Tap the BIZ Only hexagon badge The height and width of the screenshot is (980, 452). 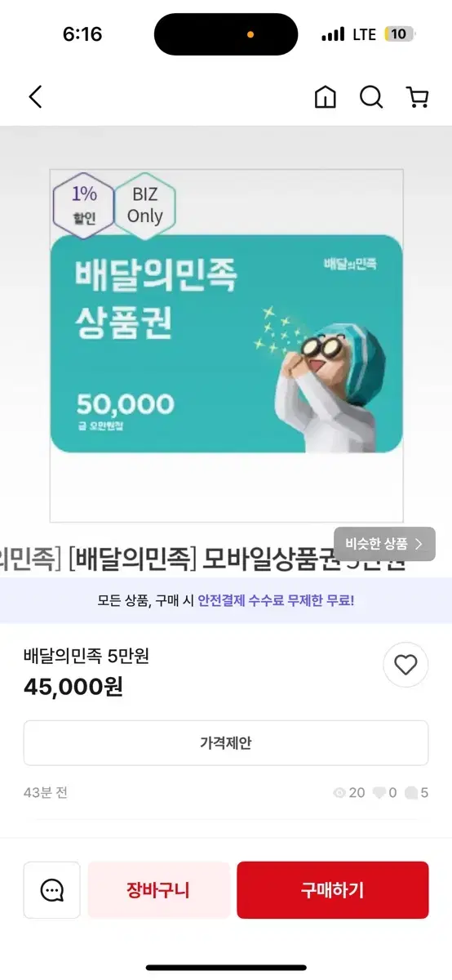tap(144, 204)
